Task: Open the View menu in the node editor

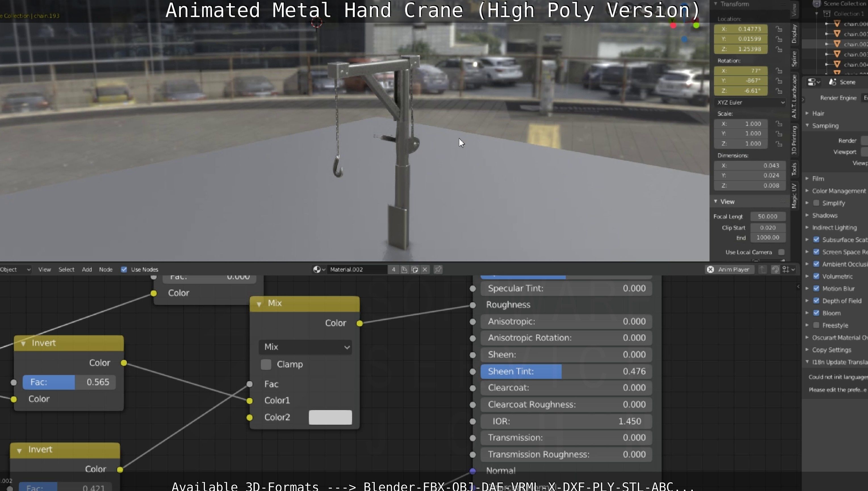Action: tap(45, 269)
